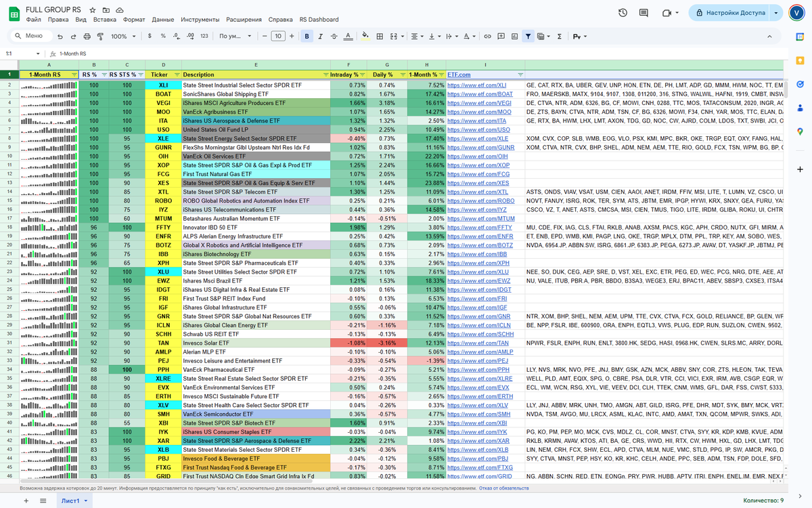Open the borders tool
Image resolution: width=812 pixels, height=508 pixels.
380,37
